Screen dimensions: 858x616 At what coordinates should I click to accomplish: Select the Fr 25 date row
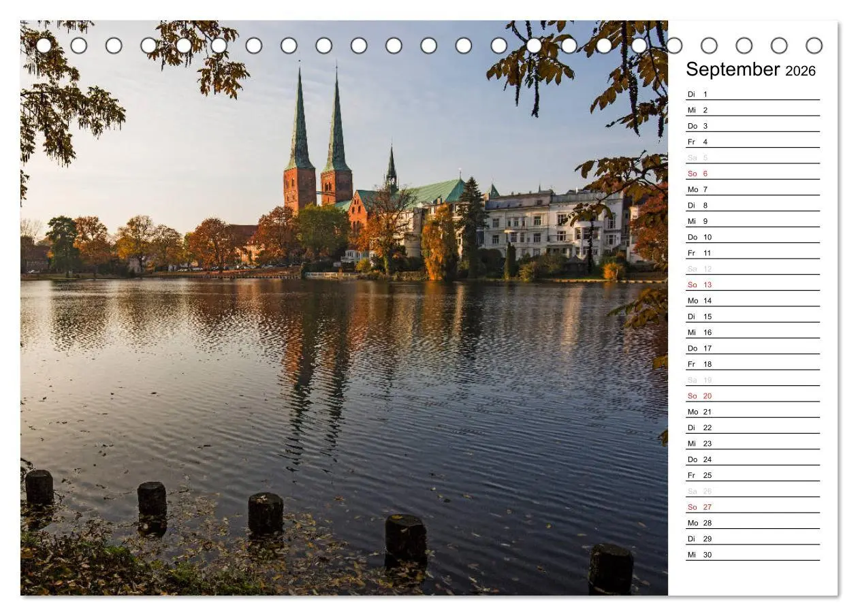(x=752, y=475)
